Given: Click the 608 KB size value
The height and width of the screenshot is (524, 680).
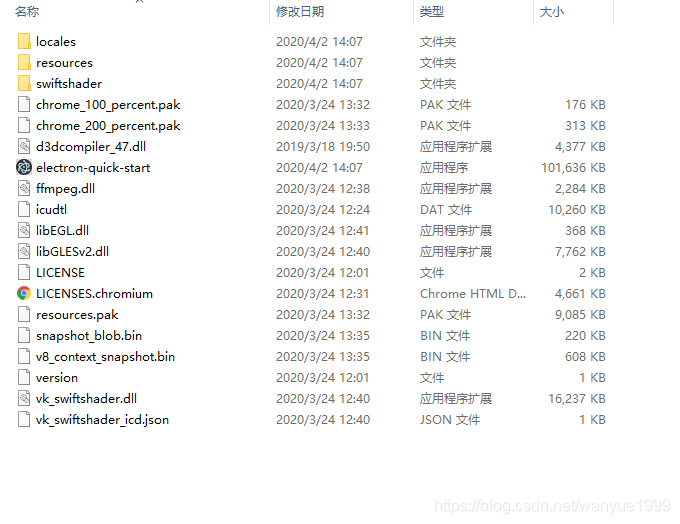Looking at the screenshot, I should click(585, 357).
